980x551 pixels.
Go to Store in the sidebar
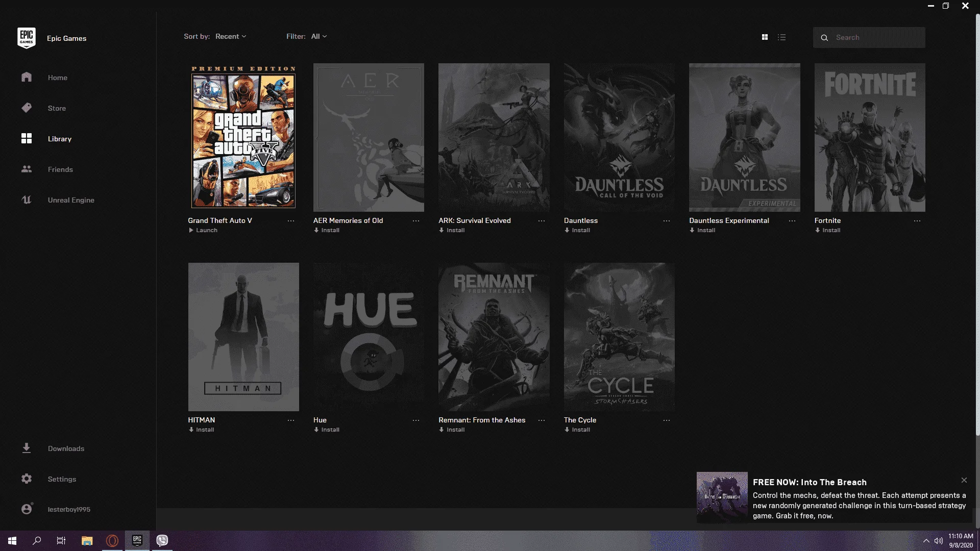(x=57, y=108)
